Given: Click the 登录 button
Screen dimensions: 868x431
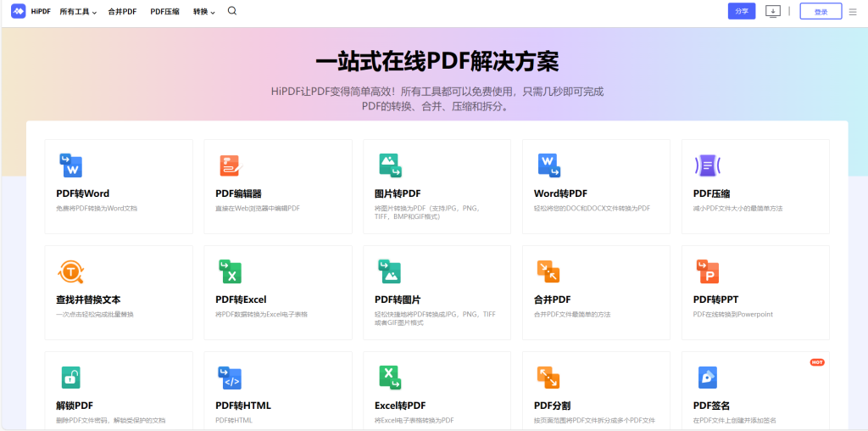Looking at the screenshot, I should pyautogui.click(x=821, y=11).
